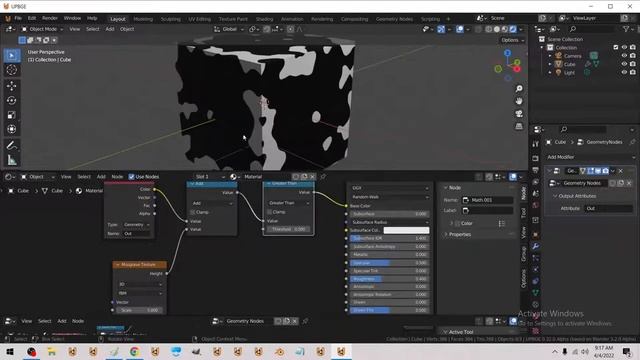The width and height of the screenshot is (640, 360).
Task: Toggle viewport overlays icon
Action: tap(460, 29)
